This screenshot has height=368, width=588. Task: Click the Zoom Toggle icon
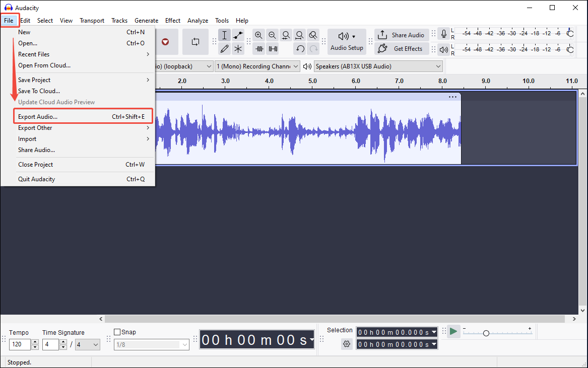click(313, 35)
